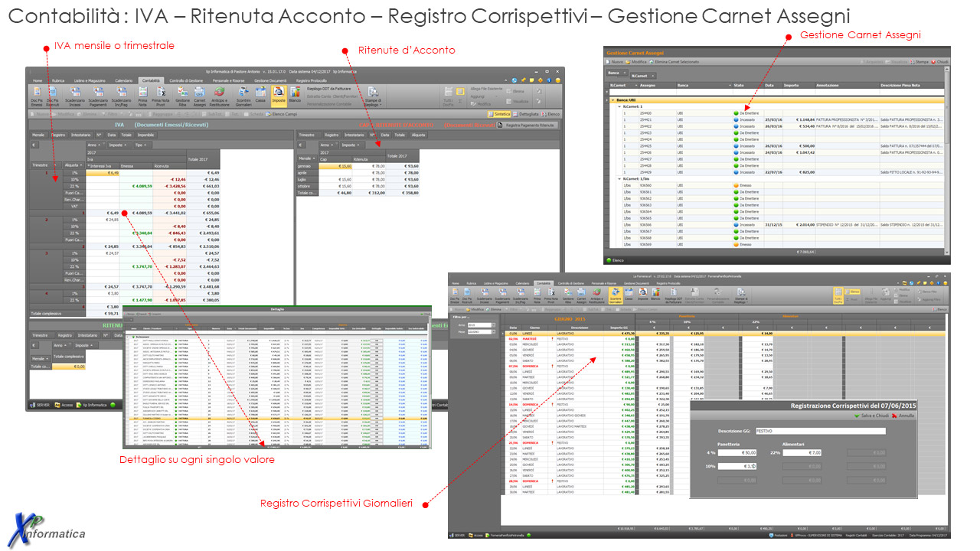Viewport: 980px width, 551px height.
Task: Open Cassa in IVA window ribbon
Action: click(x=260, y=95)
